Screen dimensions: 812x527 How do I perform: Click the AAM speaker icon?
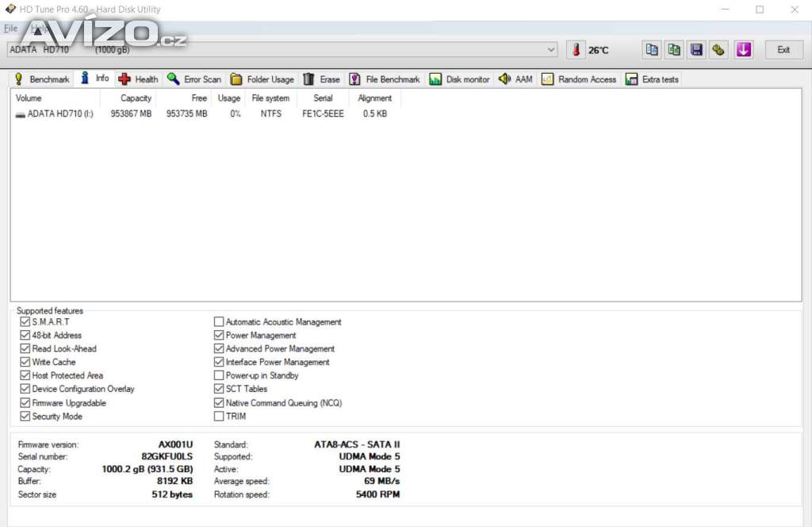(504, 79)
